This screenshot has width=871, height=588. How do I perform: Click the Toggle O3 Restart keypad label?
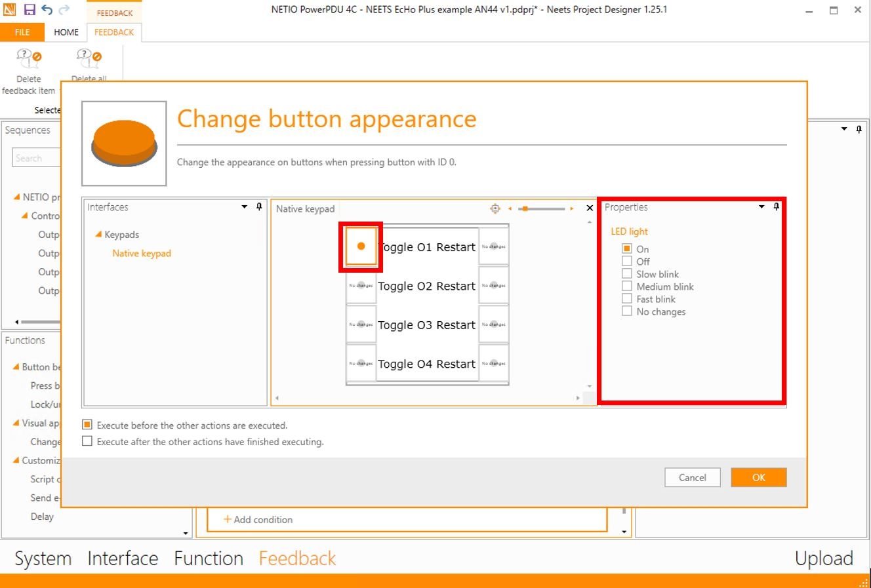427,324
